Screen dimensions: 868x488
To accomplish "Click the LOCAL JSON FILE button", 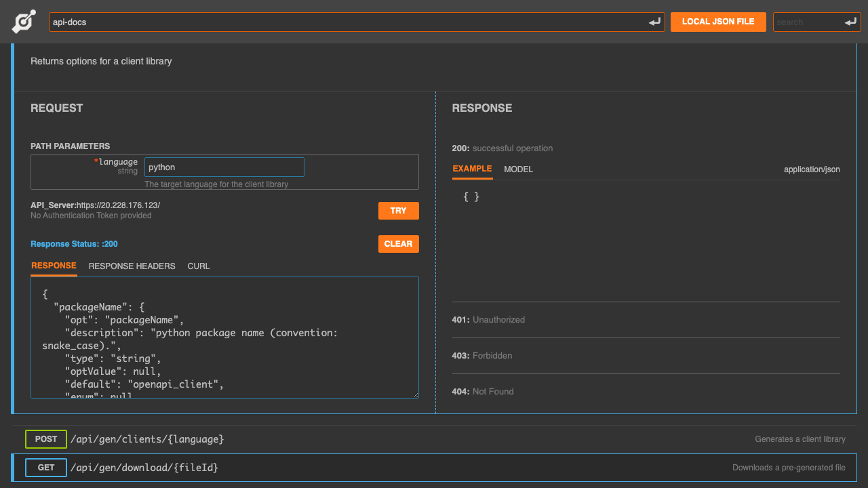I will (718, 22).
